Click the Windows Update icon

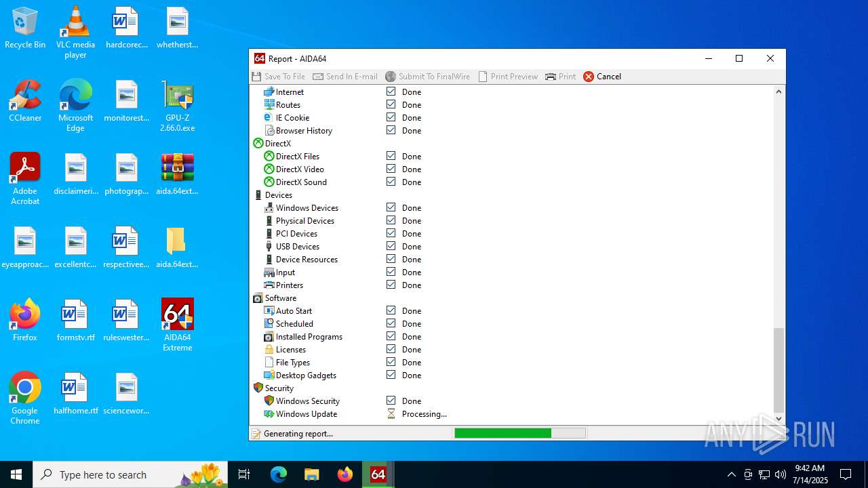point(269,413)
